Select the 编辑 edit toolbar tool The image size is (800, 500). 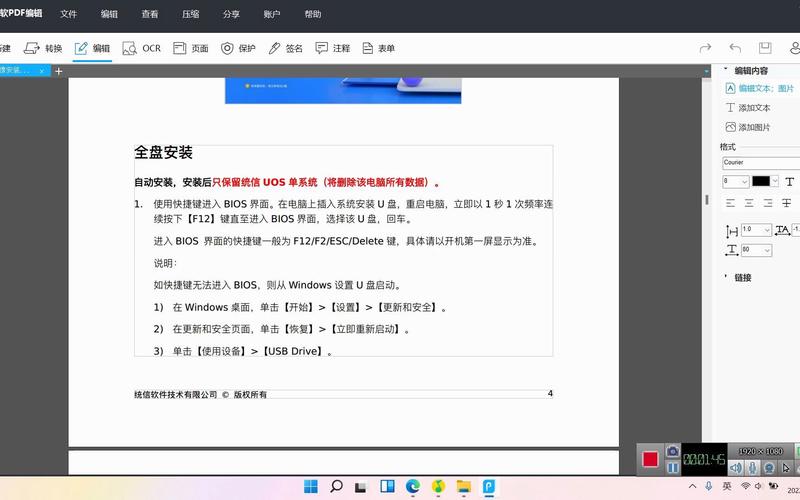pyautogui.click(x=92, y=48)
